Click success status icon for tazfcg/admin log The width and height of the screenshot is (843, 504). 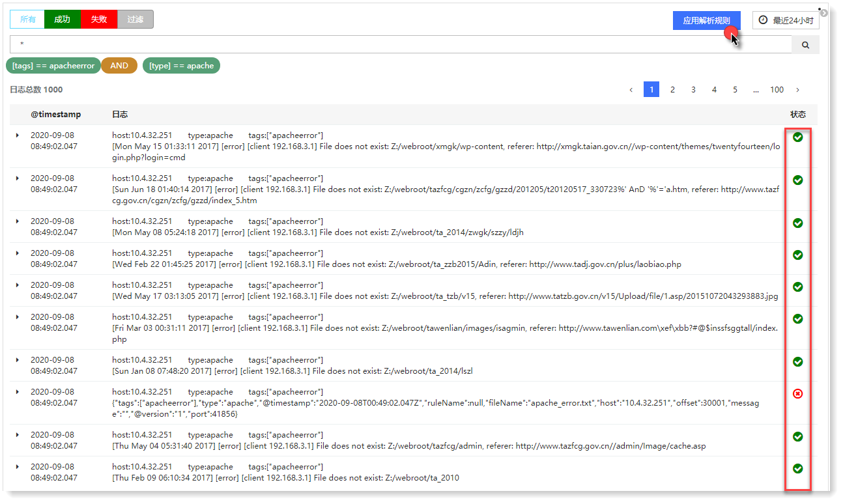pos(797,436)
